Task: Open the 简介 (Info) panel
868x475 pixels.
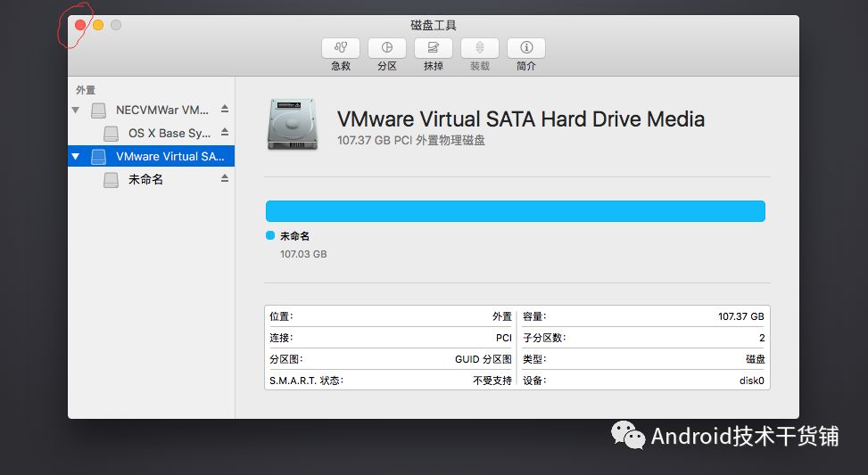Action: click(526, 48)
